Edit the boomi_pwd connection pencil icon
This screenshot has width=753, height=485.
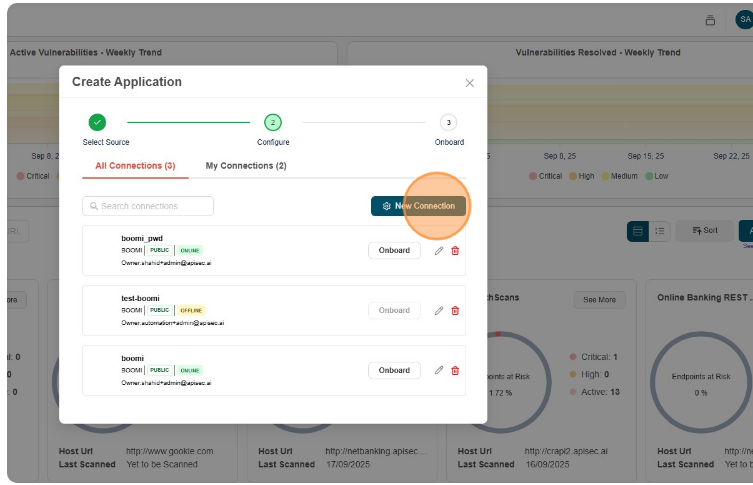(438, 250)
